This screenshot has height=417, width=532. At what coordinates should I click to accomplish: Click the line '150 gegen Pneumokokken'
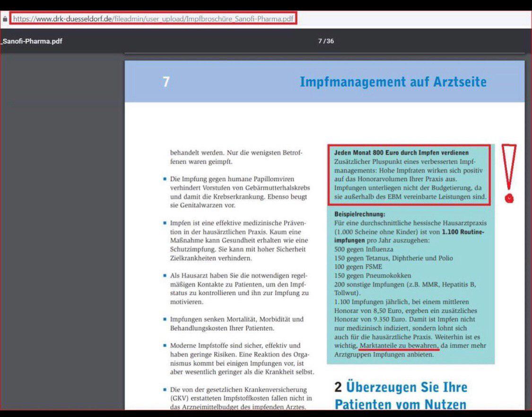click(x=373, y=276)
